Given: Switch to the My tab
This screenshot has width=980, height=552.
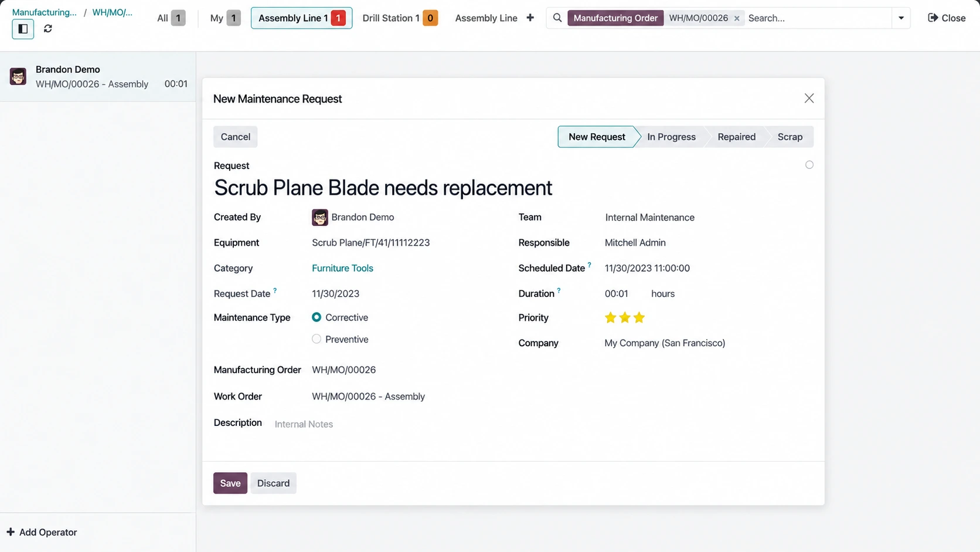Looking at the screenshot, I should click(x=225, y=18).
